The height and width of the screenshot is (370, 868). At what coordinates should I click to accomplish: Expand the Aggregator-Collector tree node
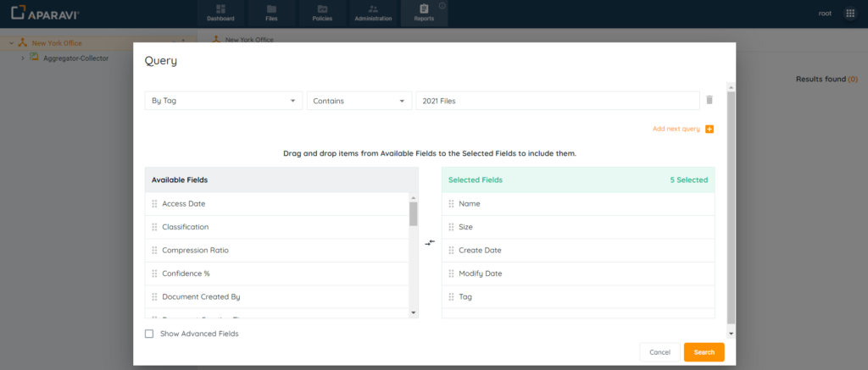(x=23, y=58)
